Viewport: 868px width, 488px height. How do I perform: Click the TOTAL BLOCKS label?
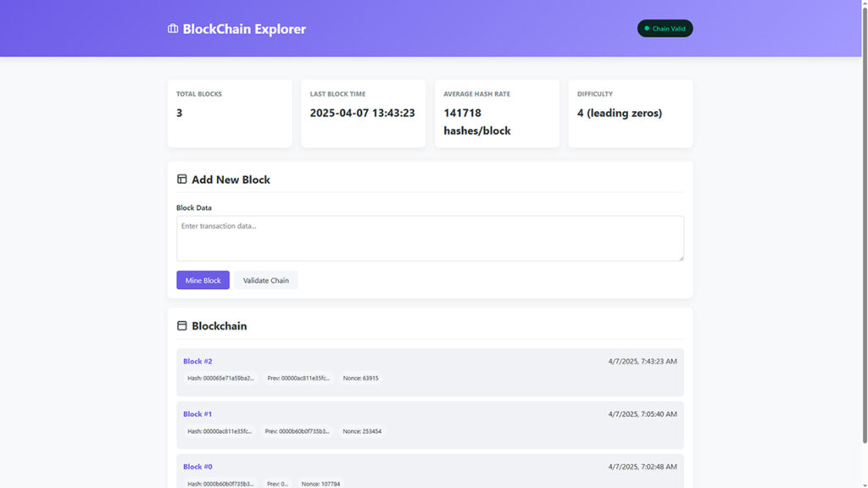pyautogui.click(x=198, y=94)
